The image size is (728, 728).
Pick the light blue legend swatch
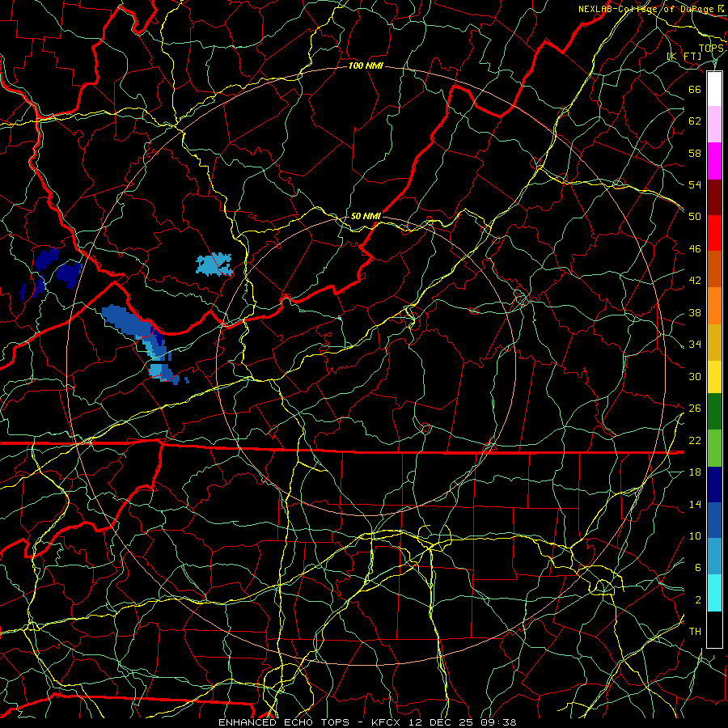pos(714,557)
